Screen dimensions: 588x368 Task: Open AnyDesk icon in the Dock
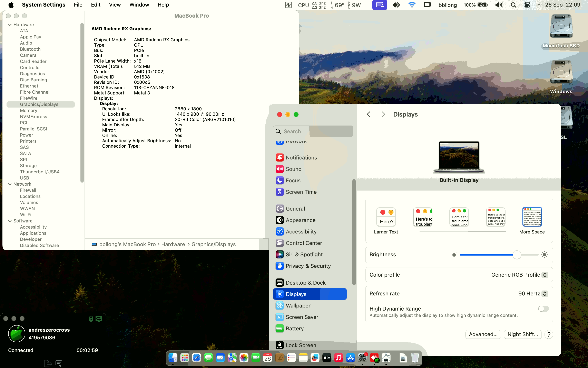pyautogui.click(x=374, y=358)
